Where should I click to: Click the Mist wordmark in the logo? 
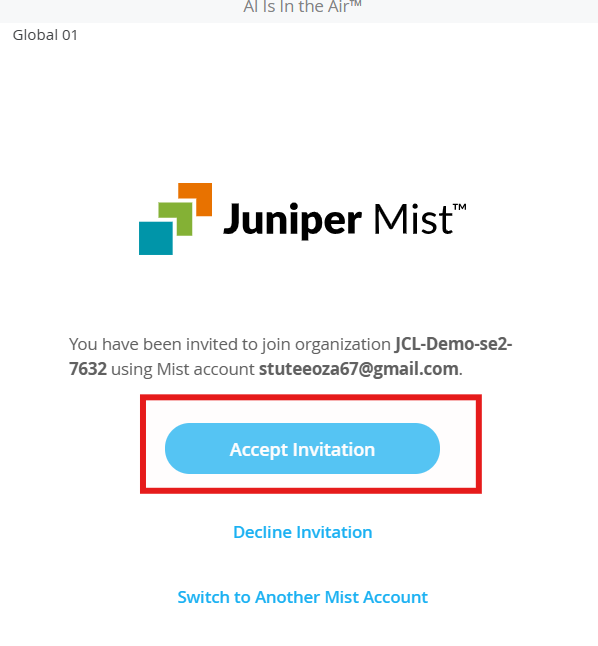point(413,219)
